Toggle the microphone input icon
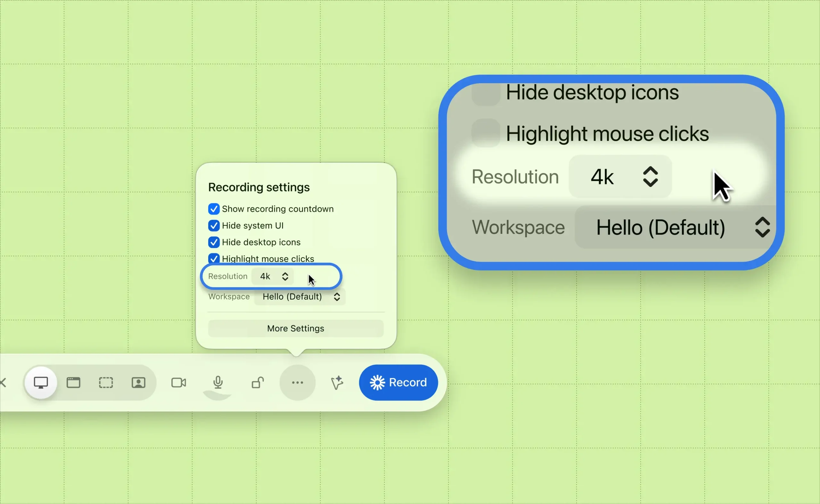The height and width of the screenshot is (504, 820). click(x=218, y=382)
